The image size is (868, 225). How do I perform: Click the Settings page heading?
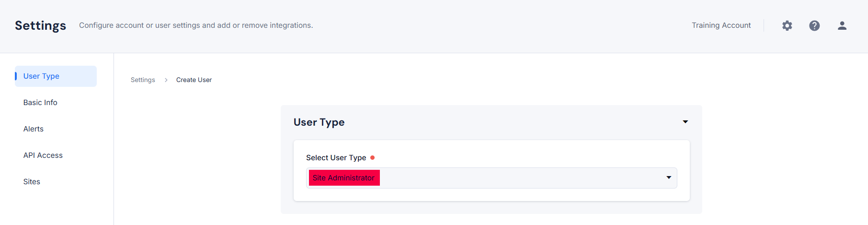click(x=41, y=25)
